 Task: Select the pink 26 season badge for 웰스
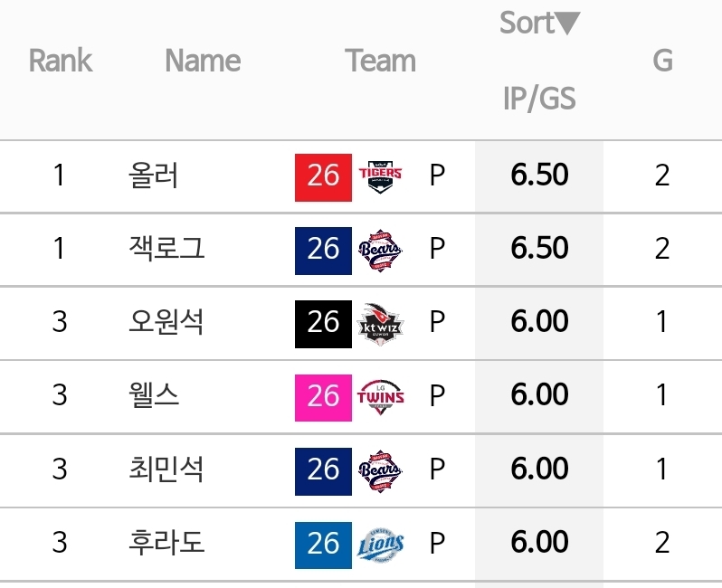coord(323,398)
